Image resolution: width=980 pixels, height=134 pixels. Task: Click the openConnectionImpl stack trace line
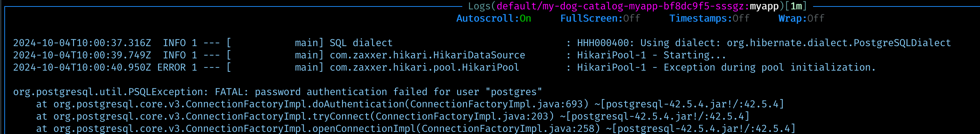click(x=416, y=128)
